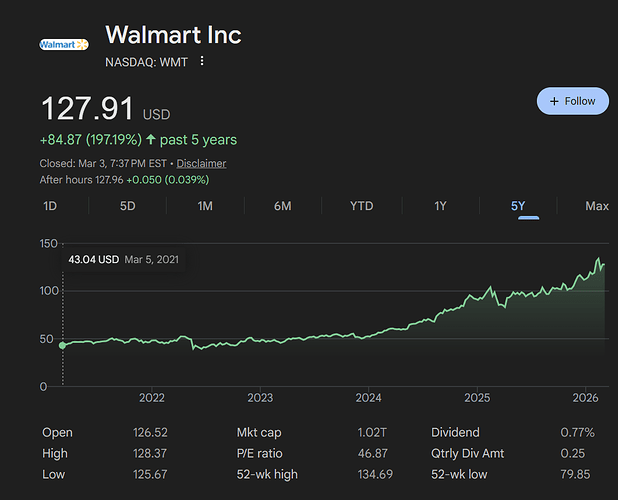Switch chart to Max range
This screenshot has width=618, height=500.
point(597,206)
